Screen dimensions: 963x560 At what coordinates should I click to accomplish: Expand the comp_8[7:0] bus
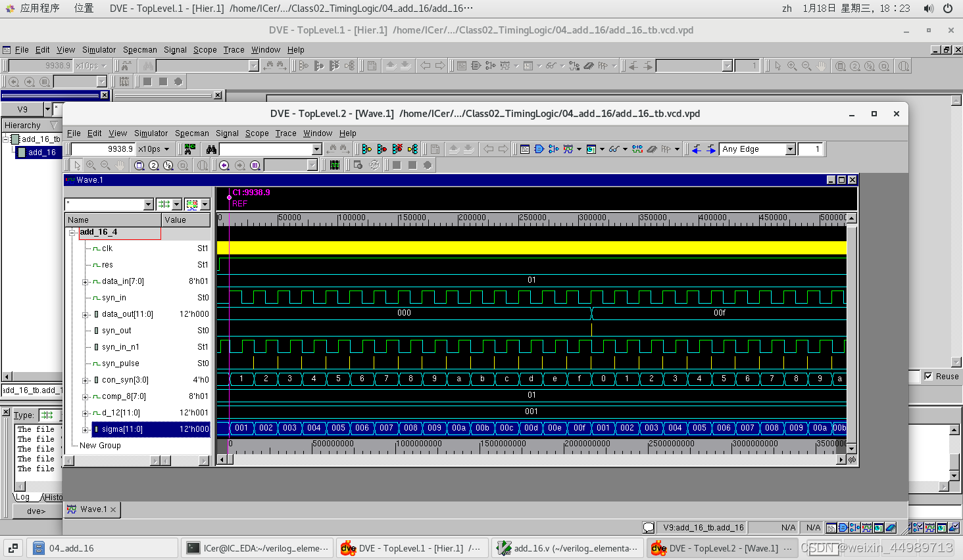85,397
